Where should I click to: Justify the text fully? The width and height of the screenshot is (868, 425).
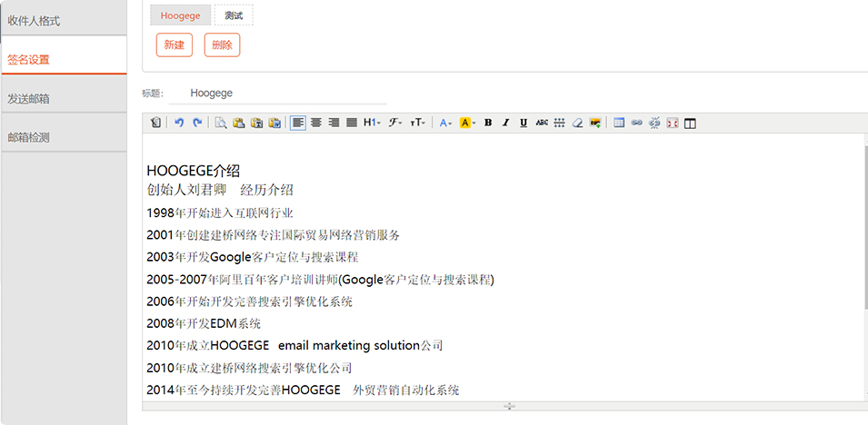tap(351, 123)
